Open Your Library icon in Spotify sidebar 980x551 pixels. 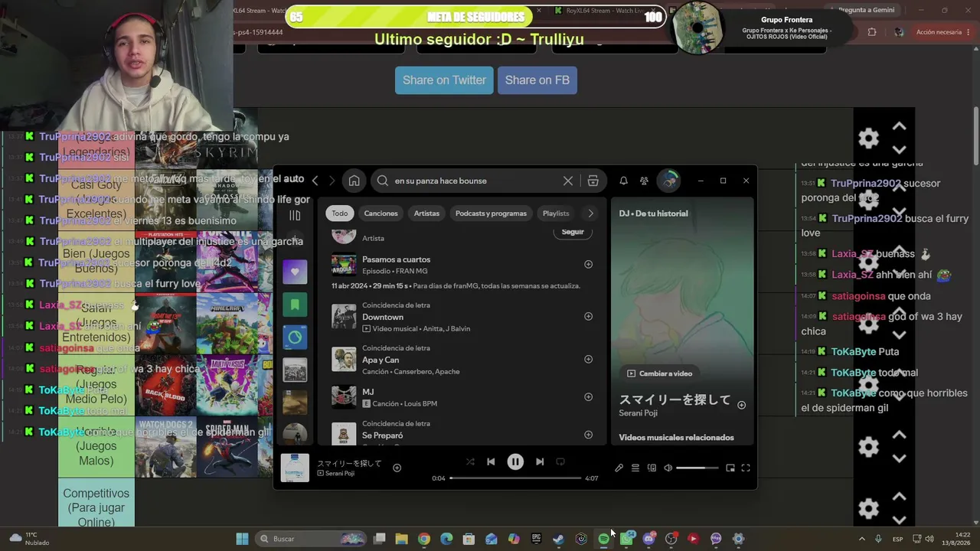pyautogui.click(x=295, y=215)
